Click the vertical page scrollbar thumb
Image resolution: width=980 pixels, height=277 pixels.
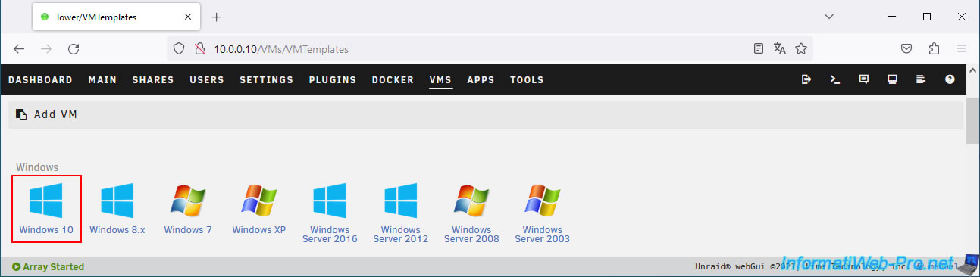(972, 120)
